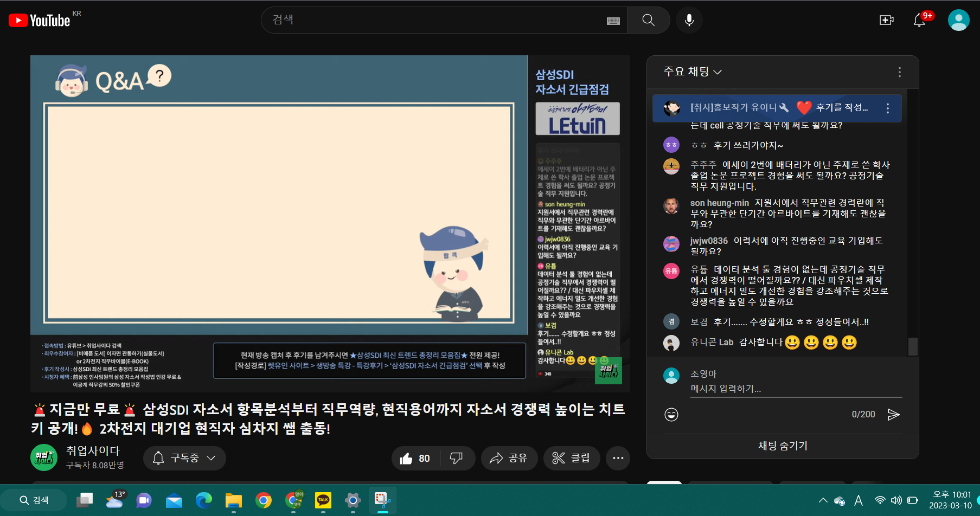
Task: Click chat user name 주주주
Action: click(703, 165)
